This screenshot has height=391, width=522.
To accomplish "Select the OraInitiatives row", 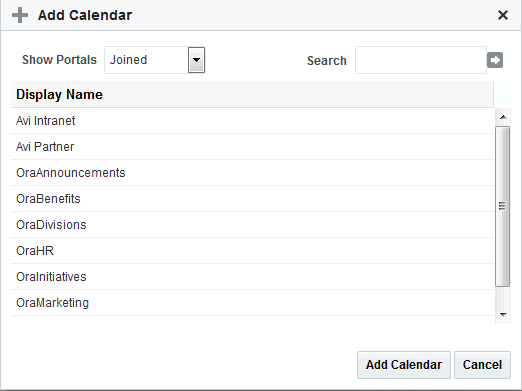I will tap(252, 277).
